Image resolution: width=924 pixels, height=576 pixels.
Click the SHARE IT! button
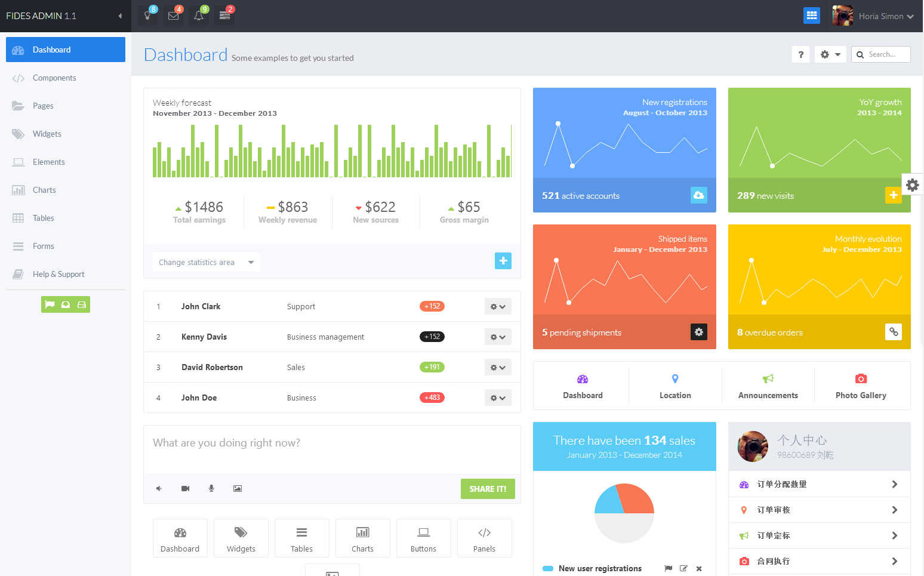tap(488, 489)
